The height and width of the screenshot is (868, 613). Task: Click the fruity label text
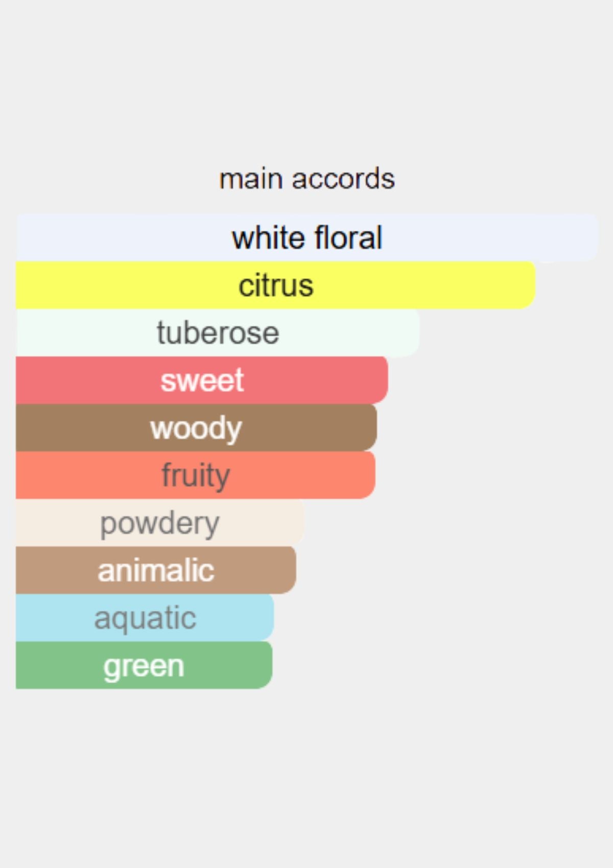[196, 476]
